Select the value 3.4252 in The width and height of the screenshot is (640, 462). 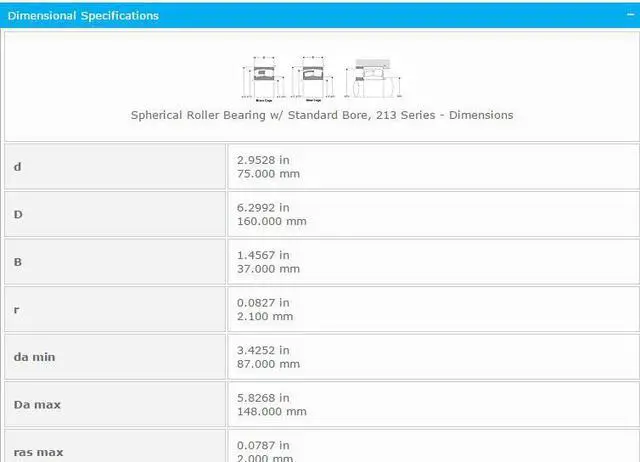263,350
